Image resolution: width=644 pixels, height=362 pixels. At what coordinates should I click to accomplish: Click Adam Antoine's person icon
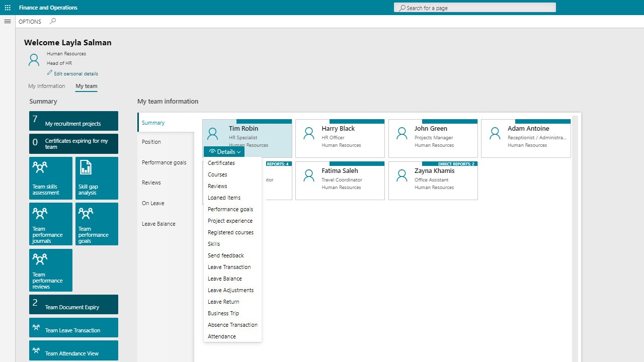tap(495, 134)
